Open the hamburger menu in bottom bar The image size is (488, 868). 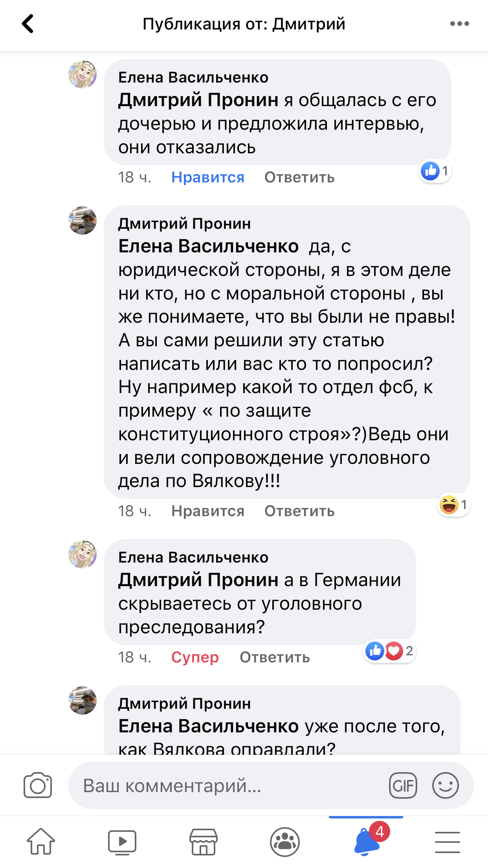pyautogui.click(x=448, y=842)
